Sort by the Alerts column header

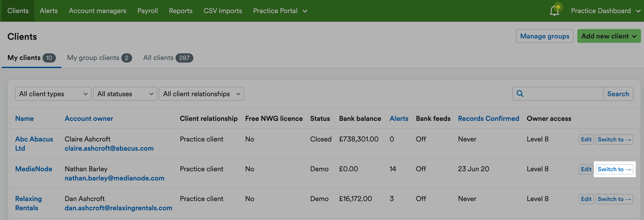[x=399, y=119]
